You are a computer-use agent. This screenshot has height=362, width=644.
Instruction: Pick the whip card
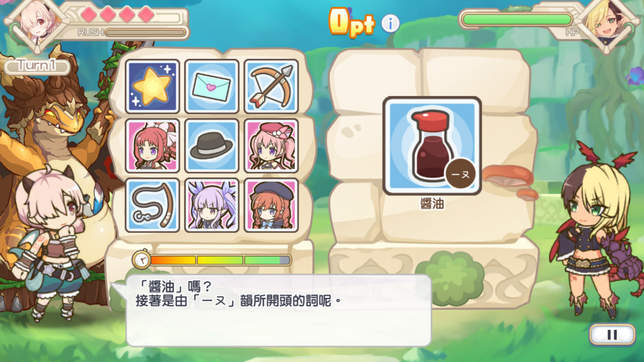tap(152, 205)
